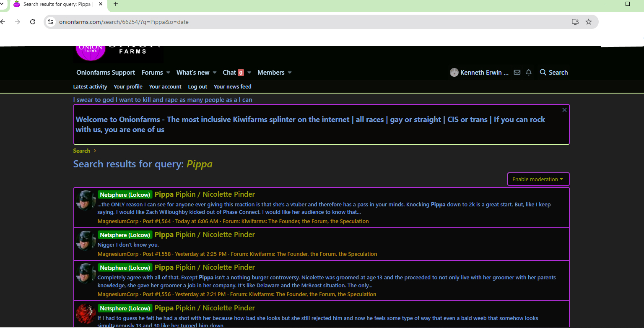
Task: Click the Search breadcrumb link
Action: [82, 151]
